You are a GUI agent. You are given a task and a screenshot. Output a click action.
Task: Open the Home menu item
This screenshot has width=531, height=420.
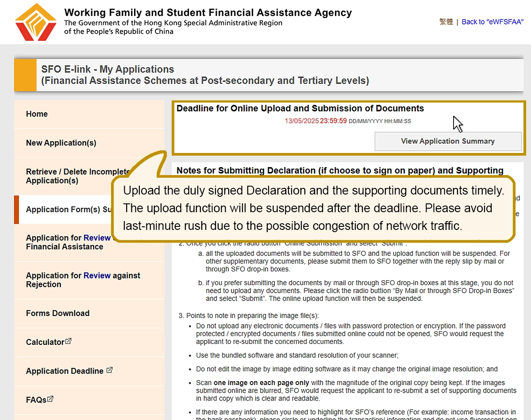37,114
